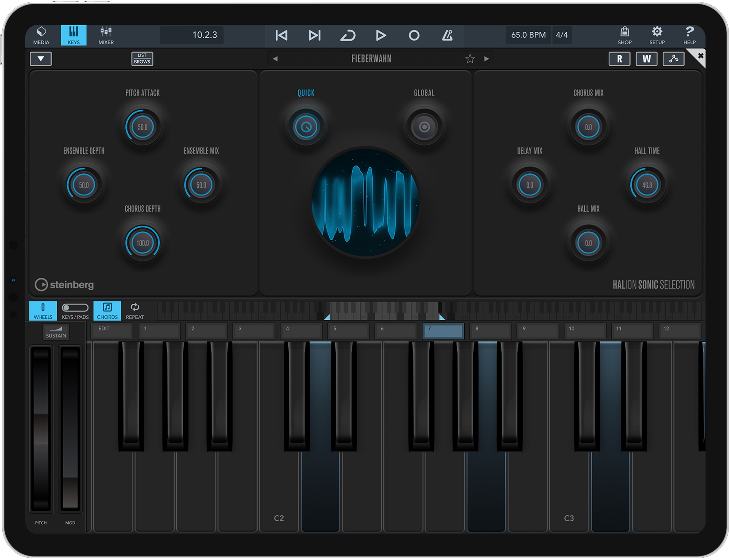Click the List Brows button
Viewport: 729px width, 560px height.
(x=142, y=59)
